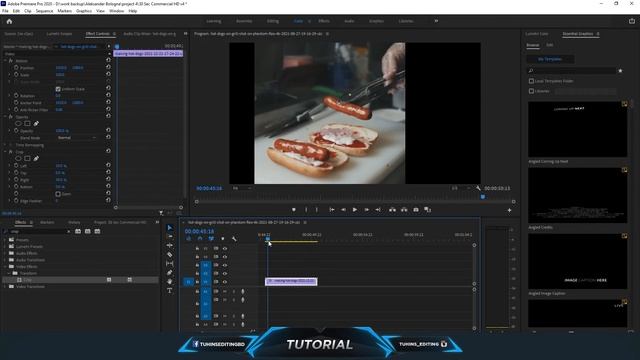Image resolution: width=640 pixels, height=360 pixels.
Task: Open the Blend Mode dropdown
Action: (x=76, y=138)
